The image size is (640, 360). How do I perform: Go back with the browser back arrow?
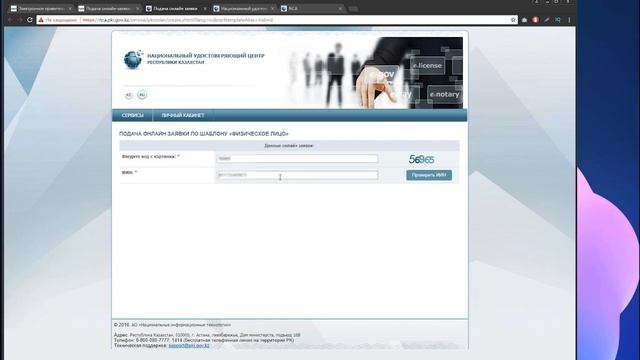pyautogui.click(x=10, y=20)
